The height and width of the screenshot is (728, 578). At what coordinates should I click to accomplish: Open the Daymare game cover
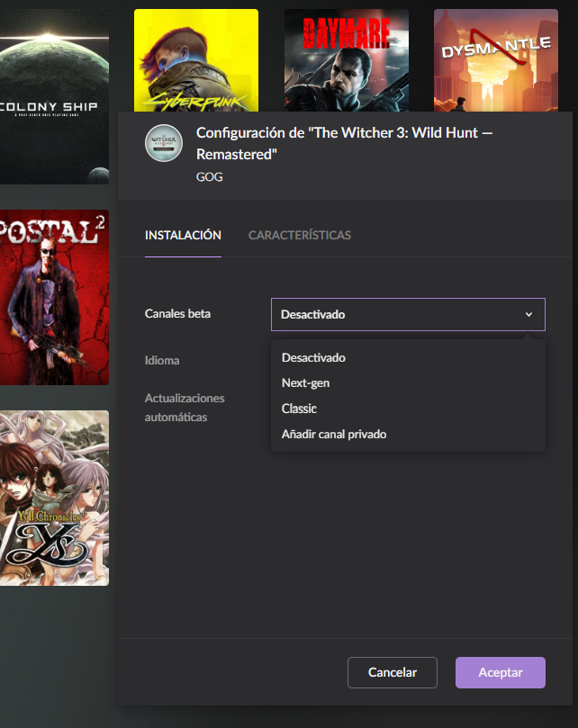click(x=347, y=60)
